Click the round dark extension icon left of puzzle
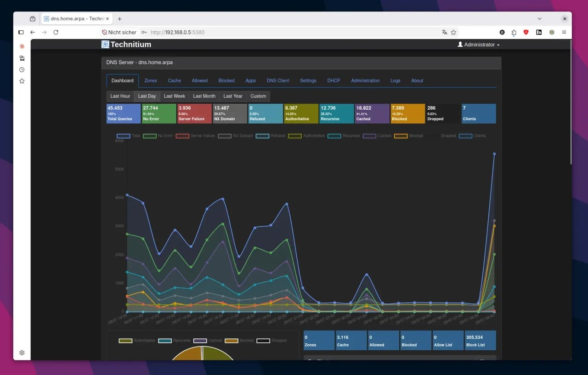 pos(502,32)
